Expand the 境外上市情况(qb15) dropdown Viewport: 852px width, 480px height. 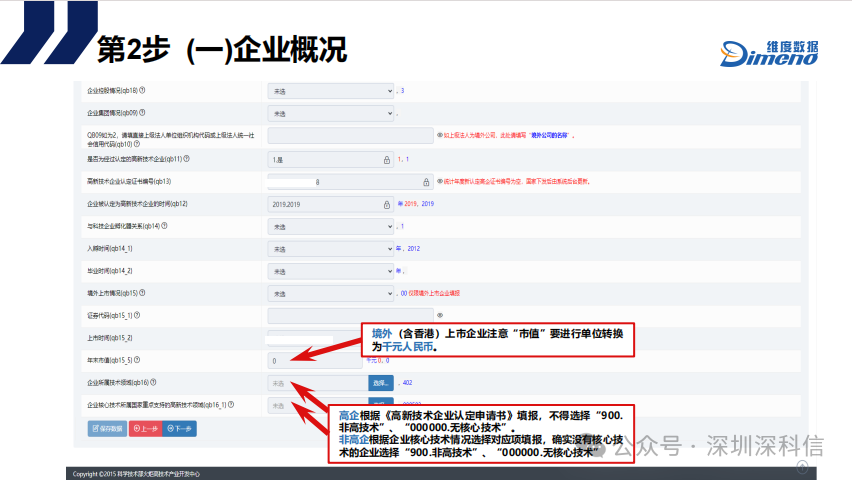tap(330, 293)
